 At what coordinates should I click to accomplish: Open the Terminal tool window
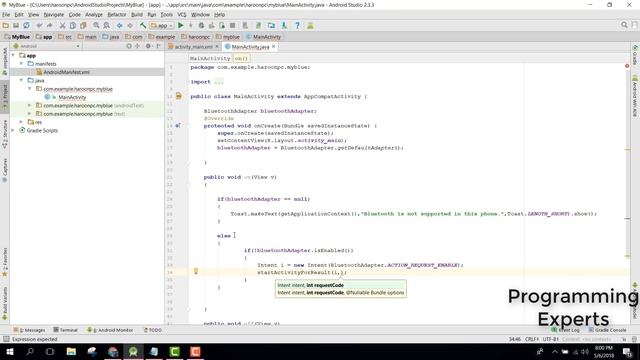65,330
